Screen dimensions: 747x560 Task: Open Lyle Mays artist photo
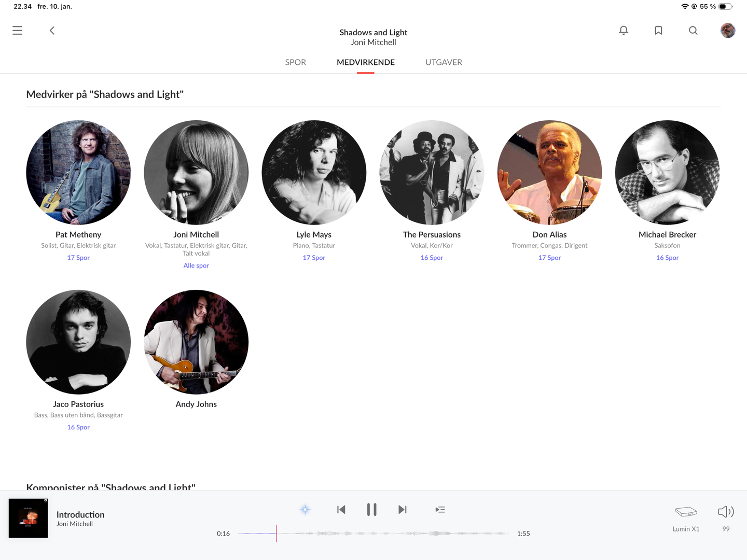pyautogui.click(x=314, y=173)
